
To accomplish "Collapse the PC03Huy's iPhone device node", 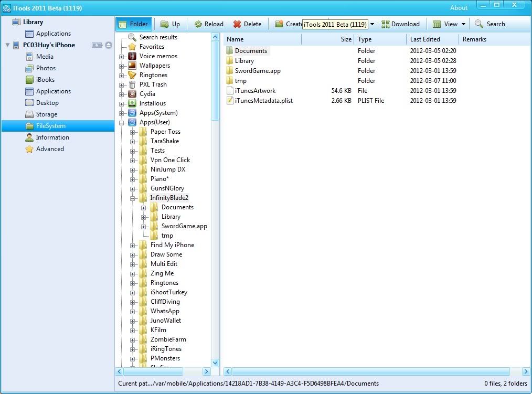I will [7, 45].
